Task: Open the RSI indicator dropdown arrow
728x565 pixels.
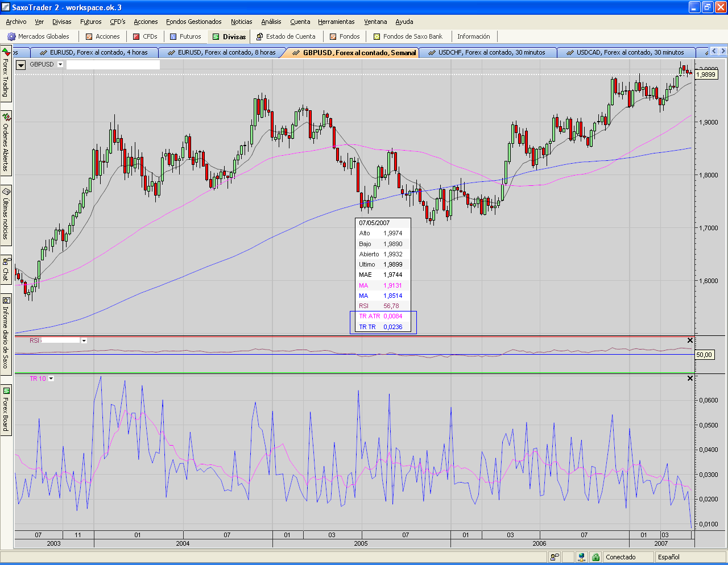Action: click(x=84, y=341)
